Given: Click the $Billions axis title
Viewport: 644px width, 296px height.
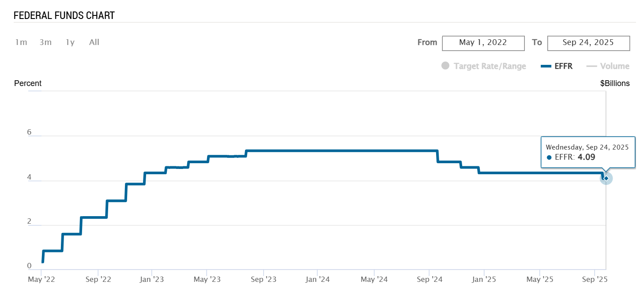Looking at the screenshot, I should (615, 83).
